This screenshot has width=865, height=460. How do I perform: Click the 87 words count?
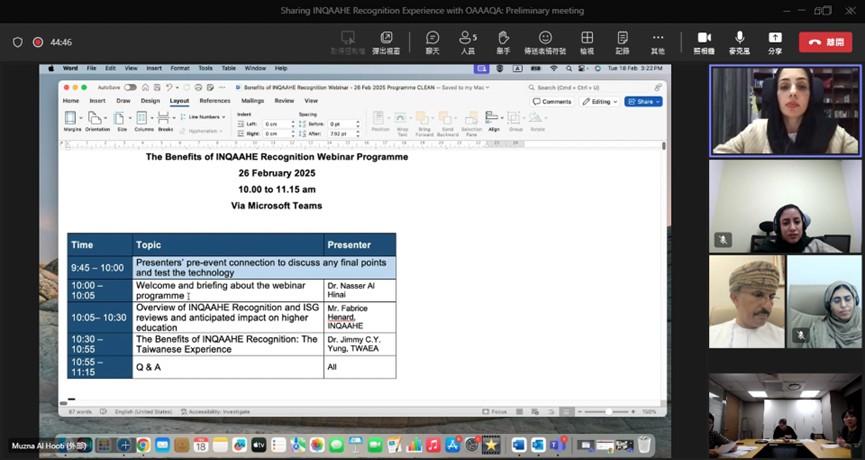[80, 411]
